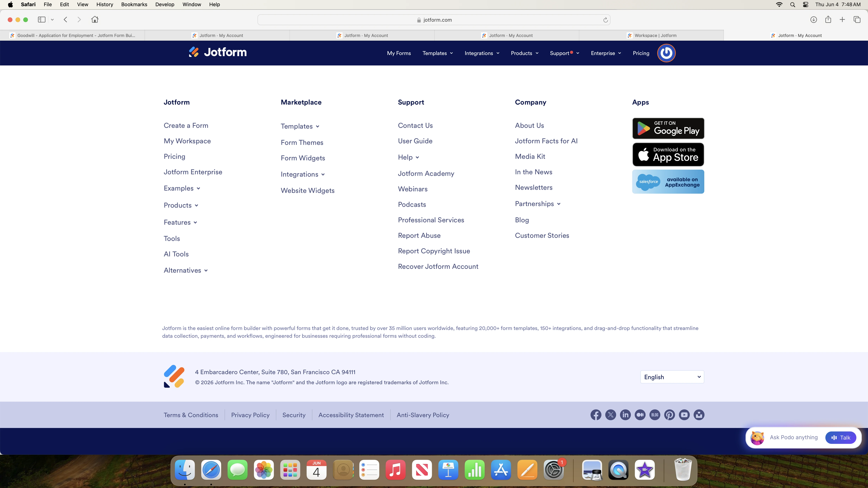Click the Jotform logo beside the address
Image resolution: width=868 pixels, height=488 pixels.
pyautogui.click(x=174, y=376)
